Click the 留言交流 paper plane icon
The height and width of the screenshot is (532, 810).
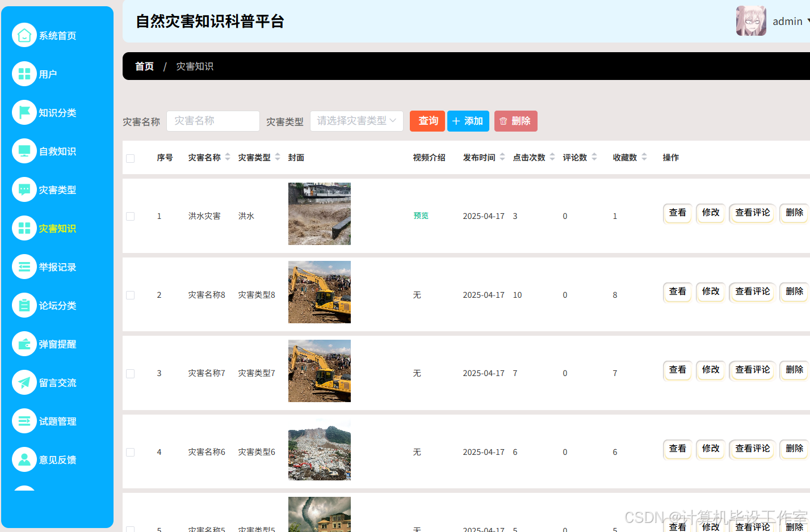(x=24, y=382)
